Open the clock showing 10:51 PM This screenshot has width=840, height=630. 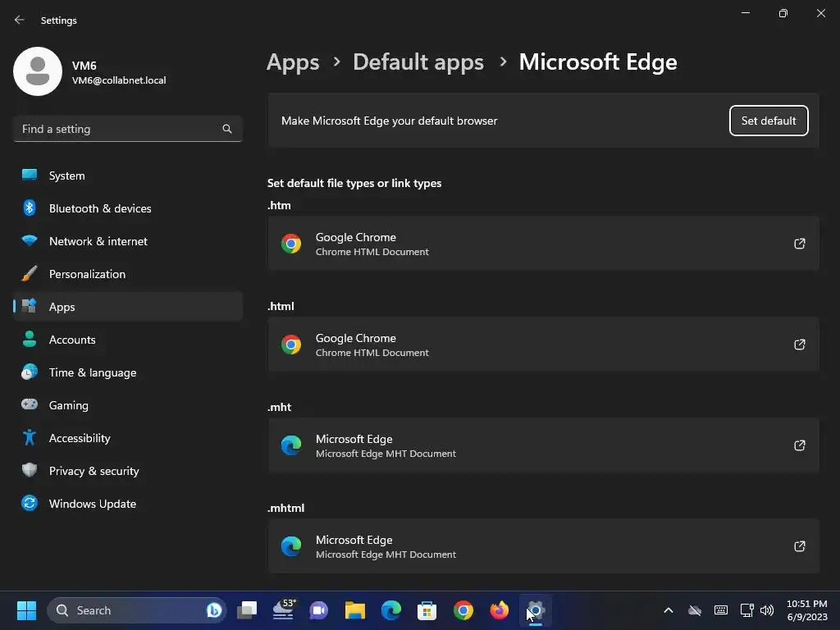click(807, 610)
